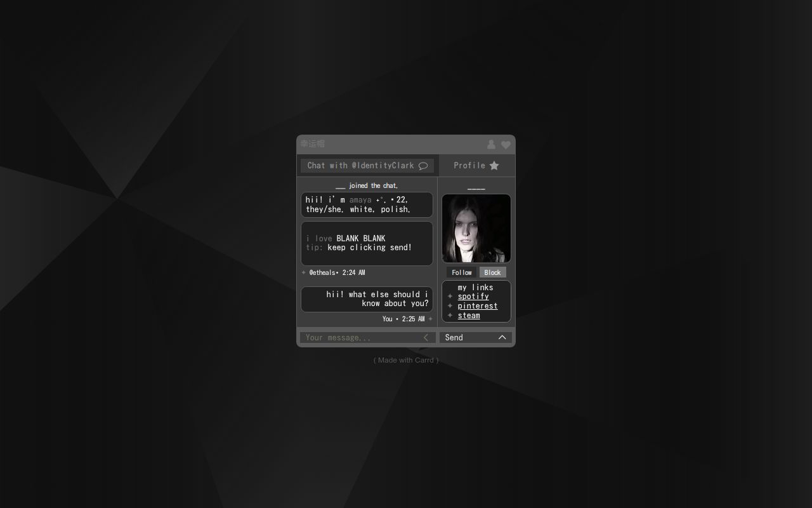Expand the up chevron on Send
812x508 pixels.
(x=502, y=338)
